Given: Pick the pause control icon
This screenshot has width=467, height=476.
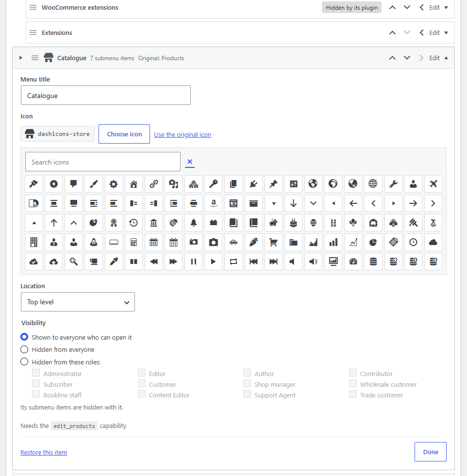Looking at the screenshot, I should tap(193, 262).
